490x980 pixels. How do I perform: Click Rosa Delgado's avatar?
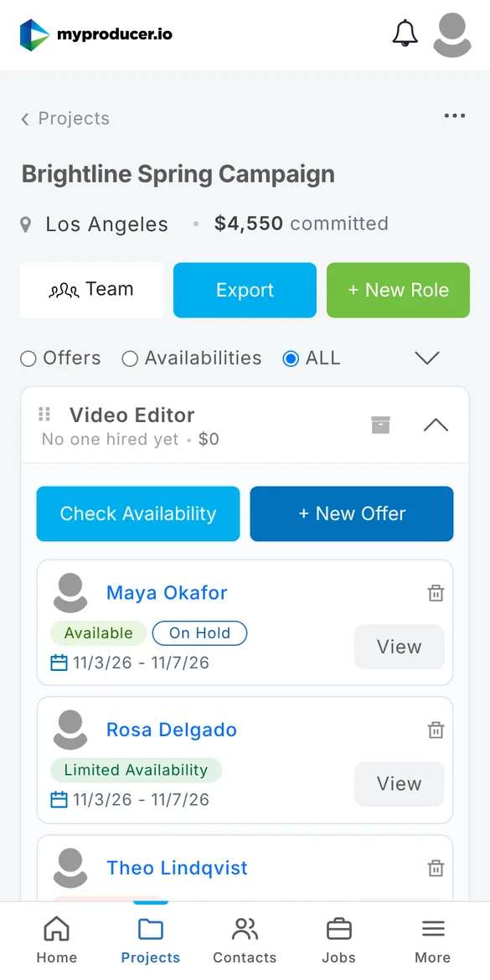(70, 730)
